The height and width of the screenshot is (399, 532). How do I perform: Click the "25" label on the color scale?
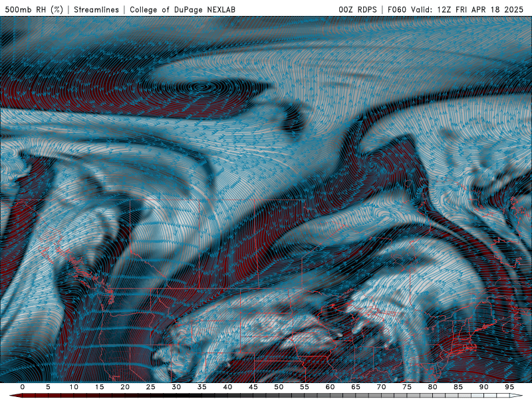pyautogui.click(x=151, y=387)
